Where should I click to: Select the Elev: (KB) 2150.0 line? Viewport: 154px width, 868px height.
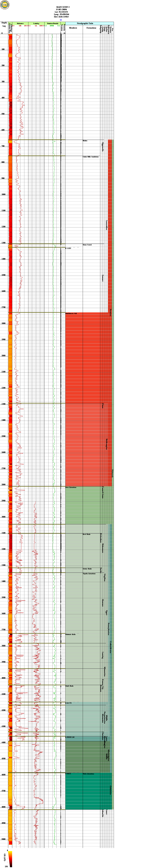point(61,17)
